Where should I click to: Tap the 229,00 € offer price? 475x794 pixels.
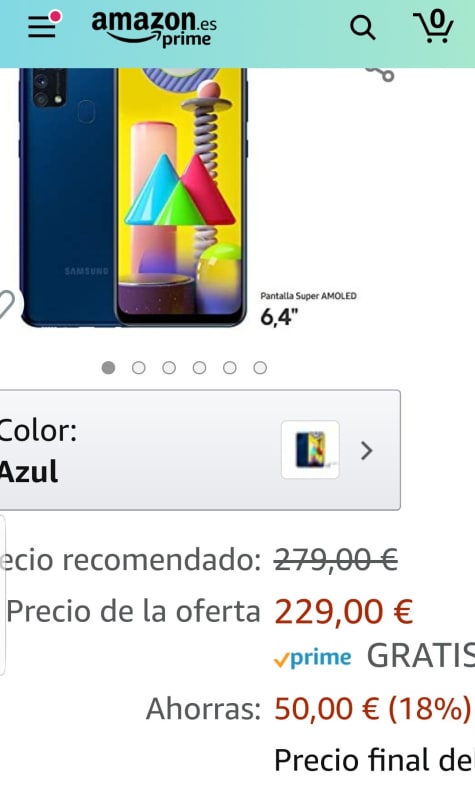pos(344,611)
